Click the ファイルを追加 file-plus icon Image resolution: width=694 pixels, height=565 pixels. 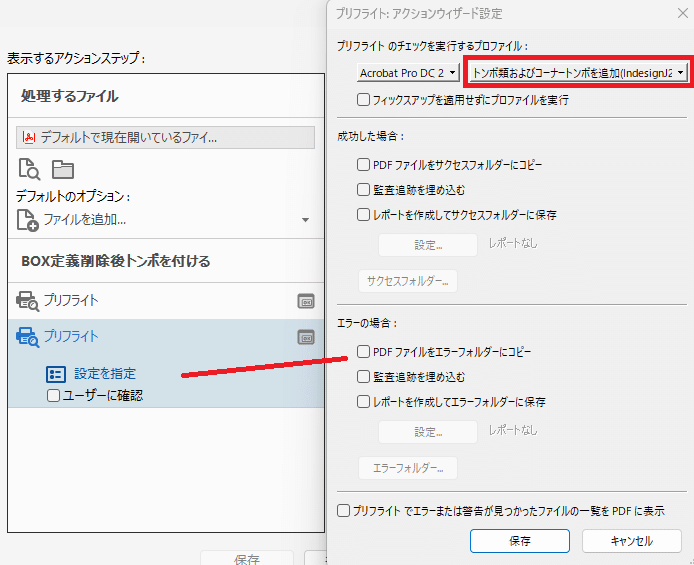(x=27, y=220)
